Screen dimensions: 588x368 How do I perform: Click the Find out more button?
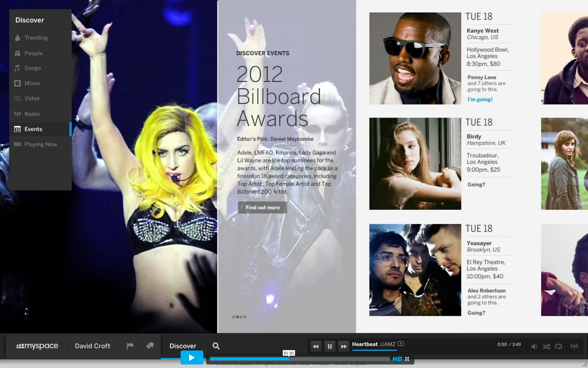point(262,207)
